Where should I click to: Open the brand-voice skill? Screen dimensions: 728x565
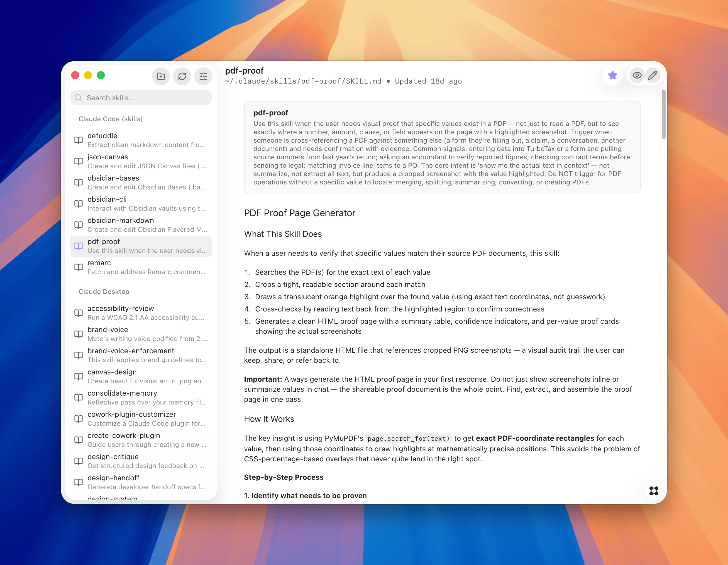tap(141, 334)
